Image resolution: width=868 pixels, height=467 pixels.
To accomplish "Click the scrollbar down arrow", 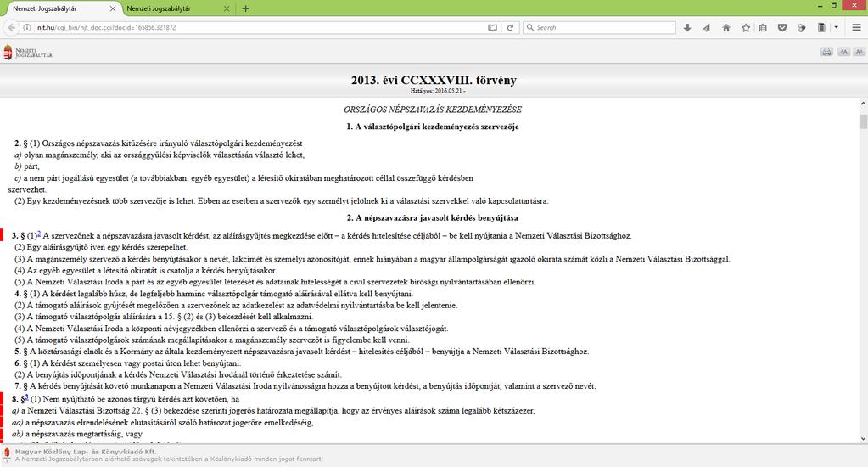I will pyautogui.click(x=863, y=438).
